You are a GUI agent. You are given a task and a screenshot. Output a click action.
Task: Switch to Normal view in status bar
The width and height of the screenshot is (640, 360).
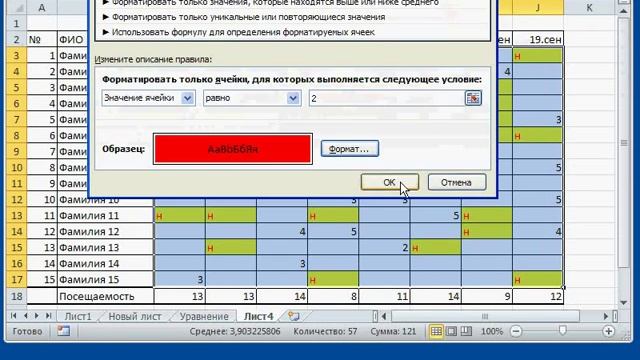[x=436, y=331]
